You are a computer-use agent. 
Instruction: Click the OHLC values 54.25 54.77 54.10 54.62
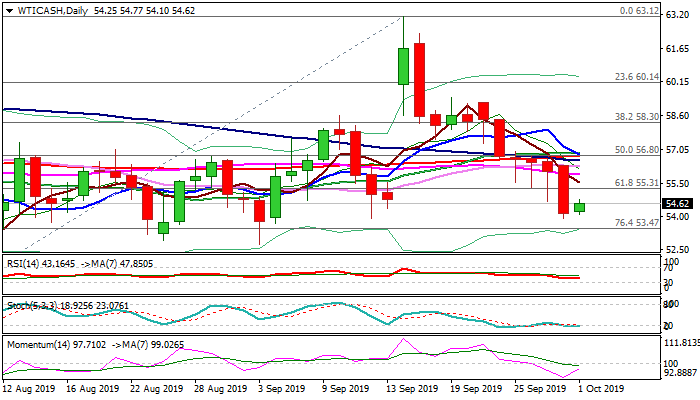[x=144, y=11]
